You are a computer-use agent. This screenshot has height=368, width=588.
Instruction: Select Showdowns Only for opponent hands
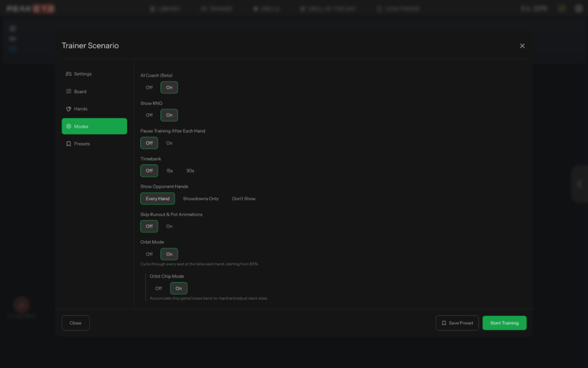200,198
